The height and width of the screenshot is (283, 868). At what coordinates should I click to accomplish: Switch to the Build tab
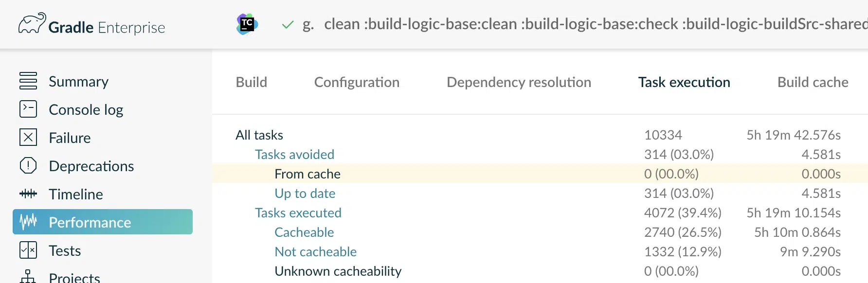coord(252,82)
